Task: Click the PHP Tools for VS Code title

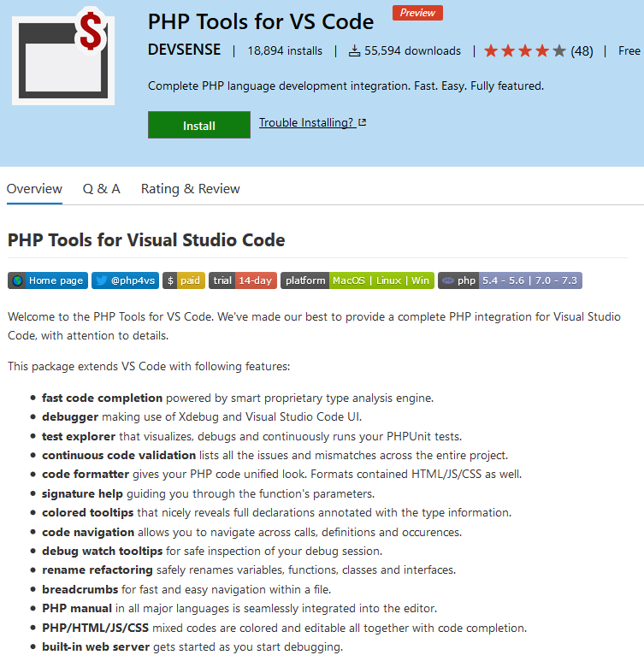Action: pos(261,21)
